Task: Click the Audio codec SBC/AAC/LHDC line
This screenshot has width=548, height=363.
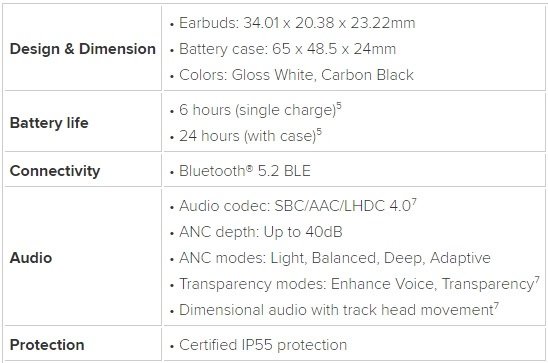Action: click(x=295, y=206)
